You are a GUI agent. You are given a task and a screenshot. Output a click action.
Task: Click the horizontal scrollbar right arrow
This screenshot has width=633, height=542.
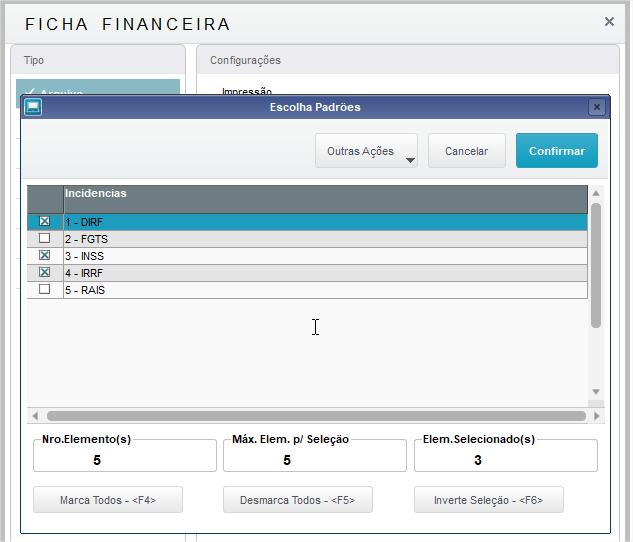click(x=597, y=416)
